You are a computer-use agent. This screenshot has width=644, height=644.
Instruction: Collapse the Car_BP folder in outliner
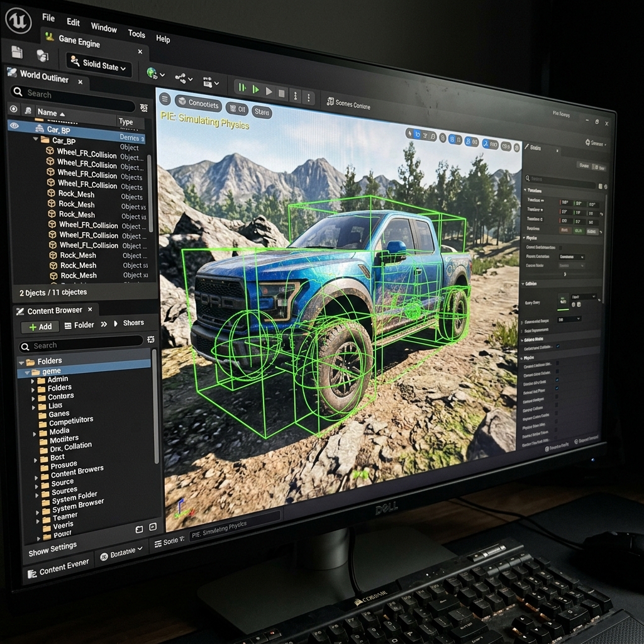35,139
